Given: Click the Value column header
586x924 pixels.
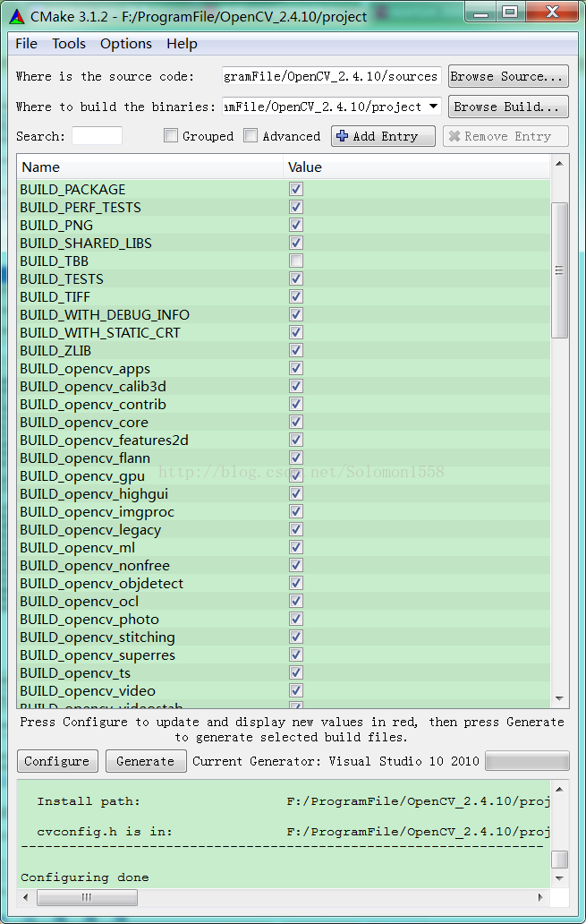Looking at the screenshot, I should pos(416,167).
